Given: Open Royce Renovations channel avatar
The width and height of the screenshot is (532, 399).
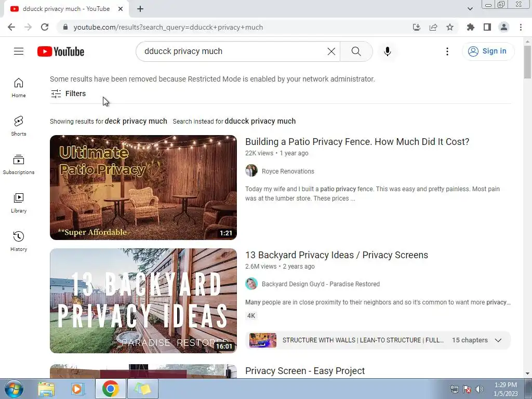Looking at the screenshot, I should tap(251, 170).
